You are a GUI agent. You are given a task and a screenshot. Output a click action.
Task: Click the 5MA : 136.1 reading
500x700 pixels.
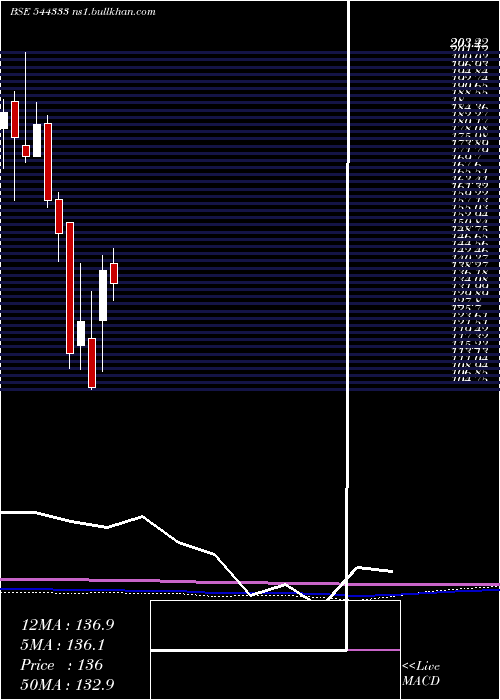point(62,645)
